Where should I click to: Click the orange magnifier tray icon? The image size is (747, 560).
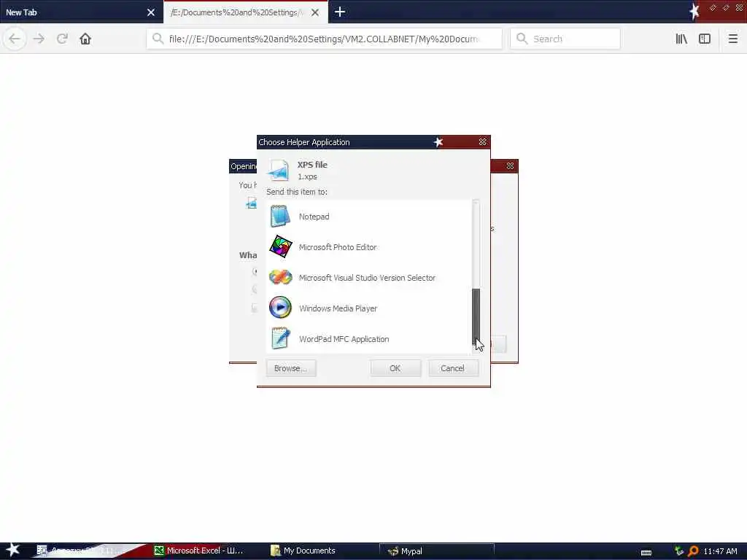click(693, 551)
